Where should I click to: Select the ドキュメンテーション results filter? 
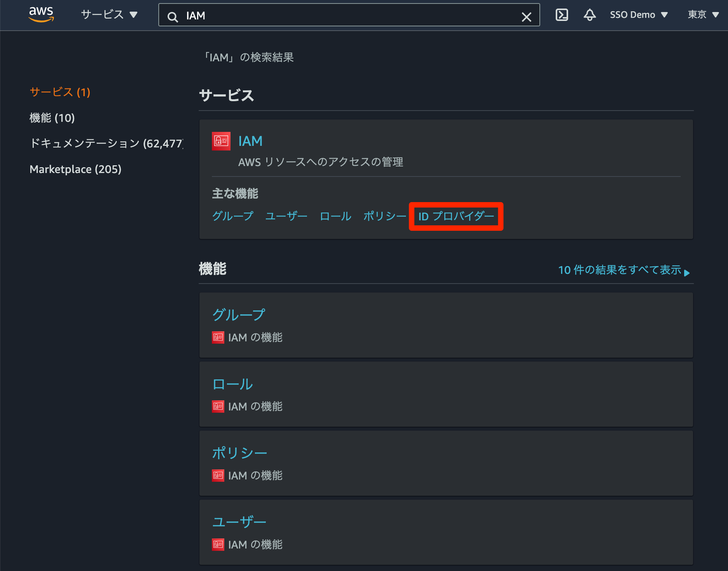click(x=106, y=144)
